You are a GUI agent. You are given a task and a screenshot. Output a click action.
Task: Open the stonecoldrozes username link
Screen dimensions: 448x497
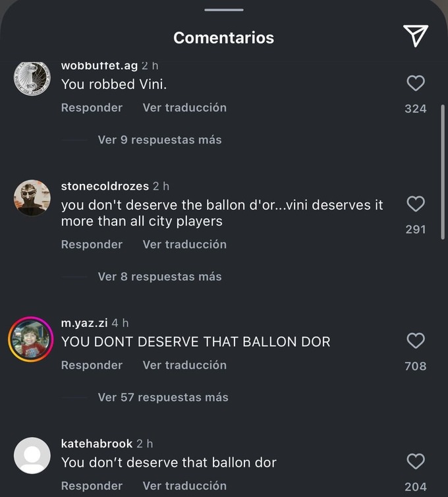coord(105,186)
